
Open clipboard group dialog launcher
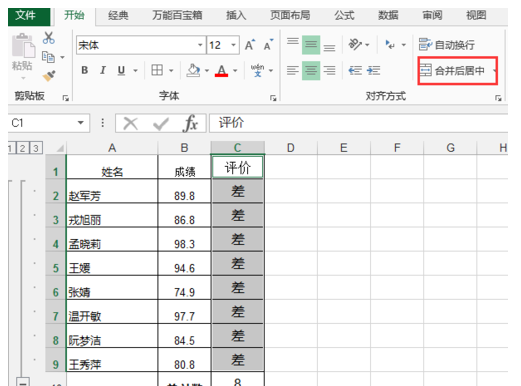point(66,98)
